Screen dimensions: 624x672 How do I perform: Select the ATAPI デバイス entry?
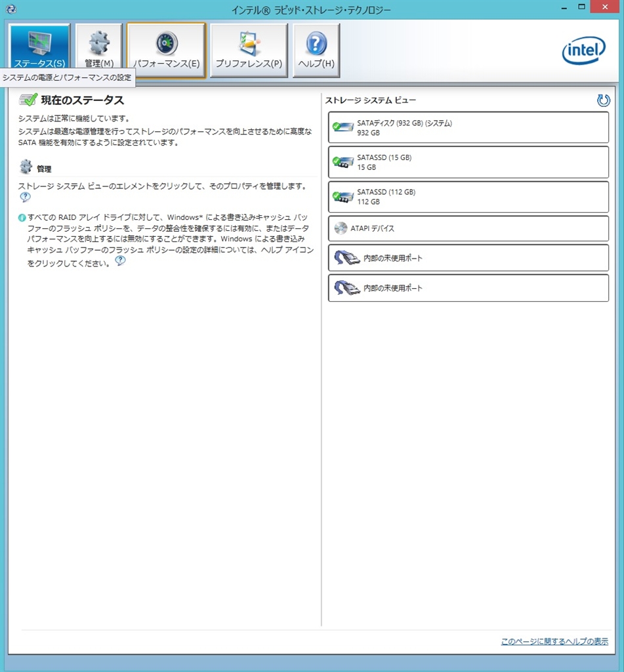tap(468, 228)
